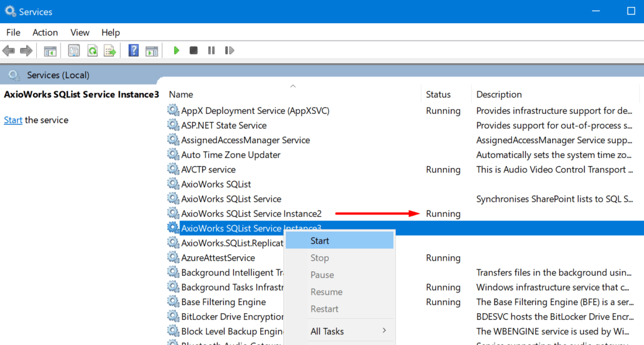Click Synchronises SharePoint lists description text
The height and width of the screenshot is (345, 644).
pos(555,199)
